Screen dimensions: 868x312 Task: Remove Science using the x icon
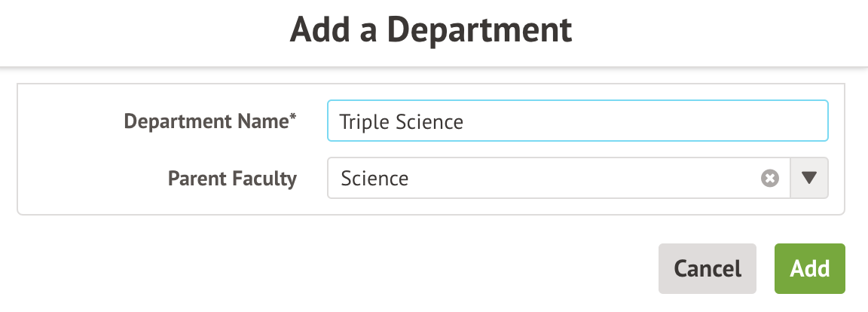pos(769,179)
